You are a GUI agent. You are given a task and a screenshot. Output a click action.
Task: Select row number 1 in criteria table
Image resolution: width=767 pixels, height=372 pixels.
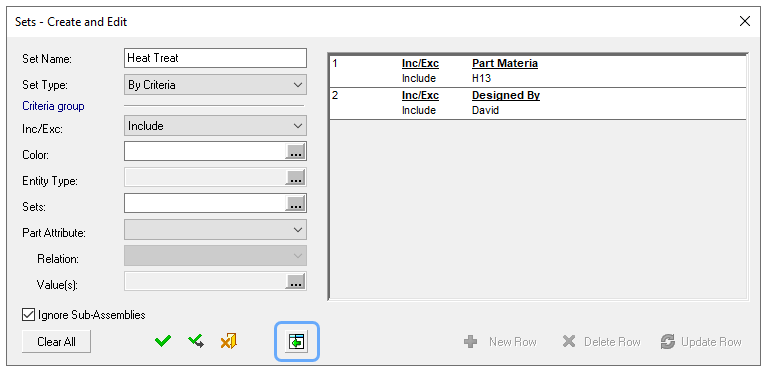tap(335, 63)
